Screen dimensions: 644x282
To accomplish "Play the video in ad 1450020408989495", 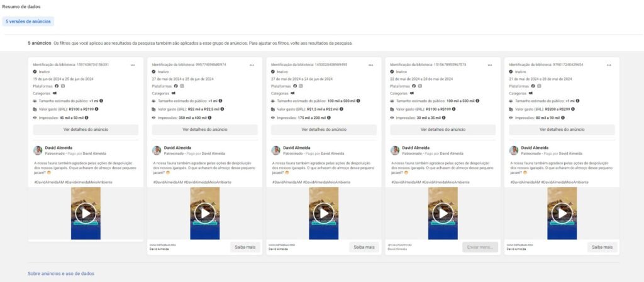I will (x=323, y=213).
